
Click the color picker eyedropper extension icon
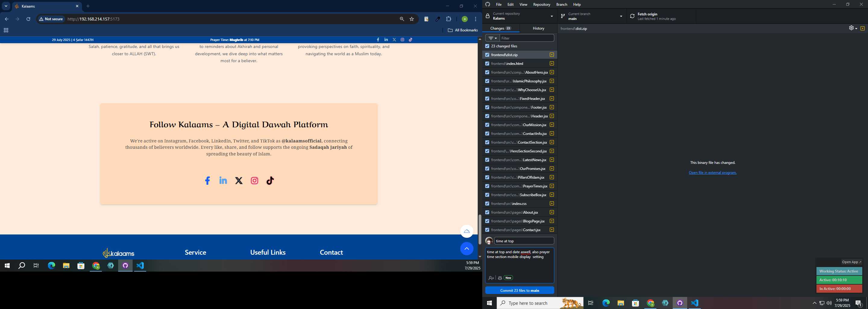[x=438, y=19]
